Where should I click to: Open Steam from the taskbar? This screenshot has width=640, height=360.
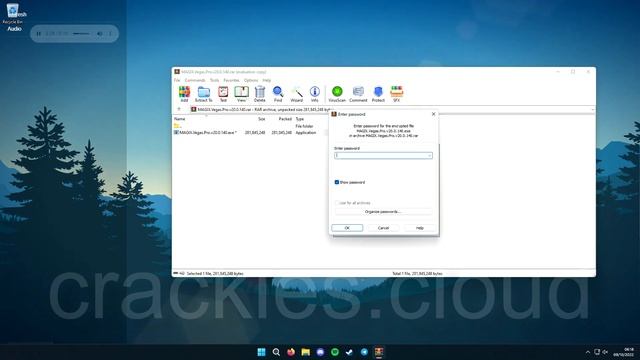349,352
